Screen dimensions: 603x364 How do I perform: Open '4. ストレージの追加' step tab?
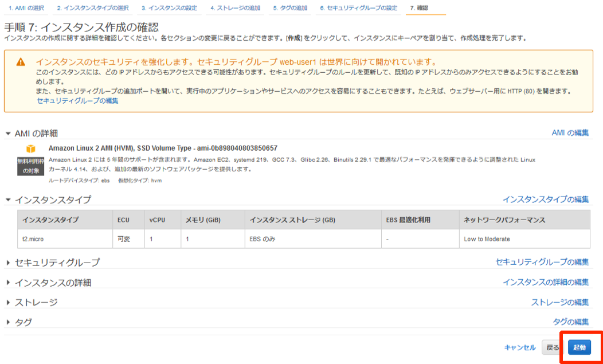click(235, 8)
